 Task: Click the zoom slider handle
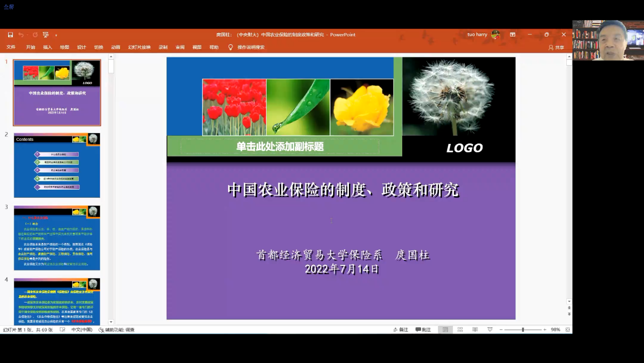[x=523, y=329]
